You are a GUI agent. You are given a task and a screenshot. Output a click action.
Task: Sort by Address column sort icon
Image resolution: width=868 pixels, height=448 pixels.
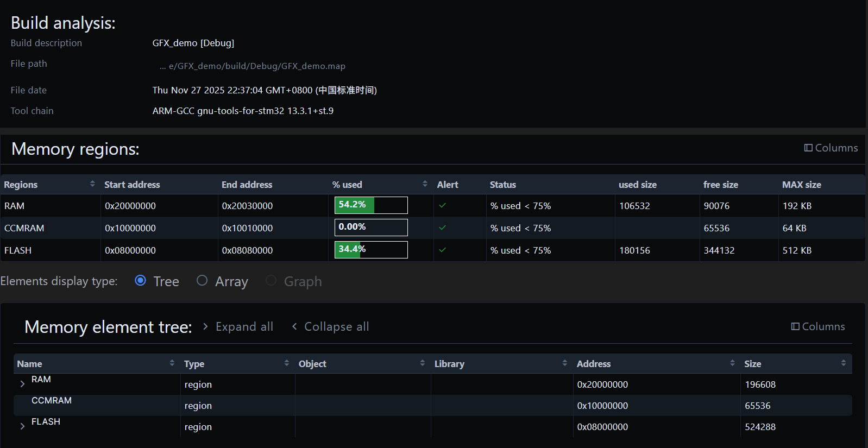tap(732, 363)
